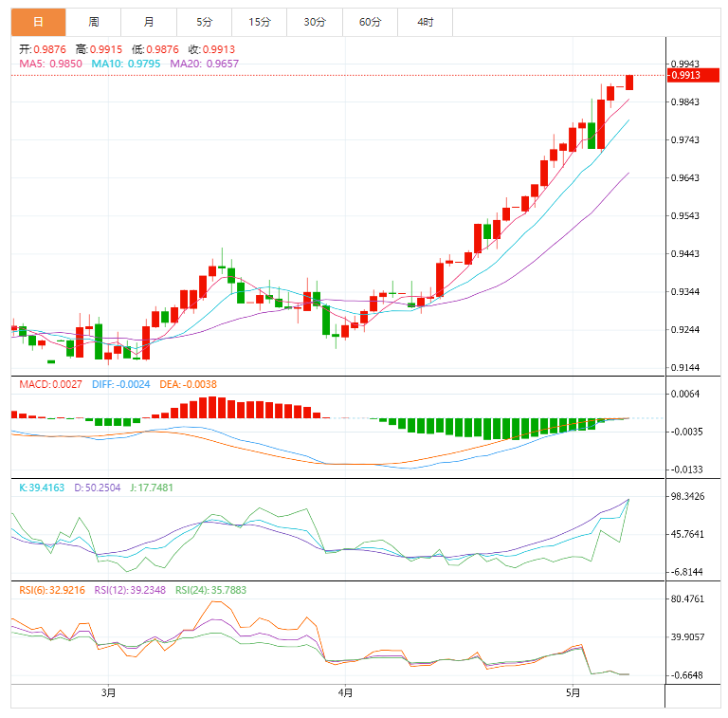
Task: Click the latest red candlestick at 0.9913
Action: pos(629,83)
